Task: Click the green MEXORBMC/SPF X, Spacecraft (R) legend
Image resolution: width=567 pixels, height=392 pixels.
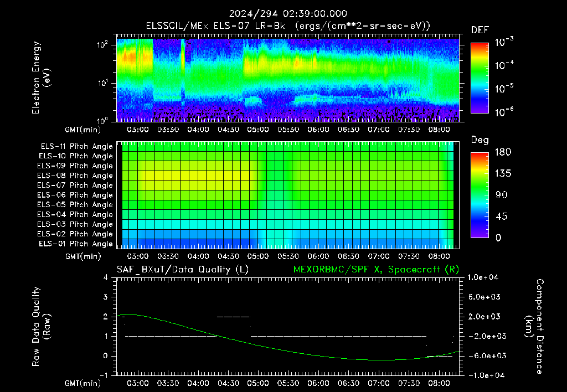Action: (x=376, y=270)
